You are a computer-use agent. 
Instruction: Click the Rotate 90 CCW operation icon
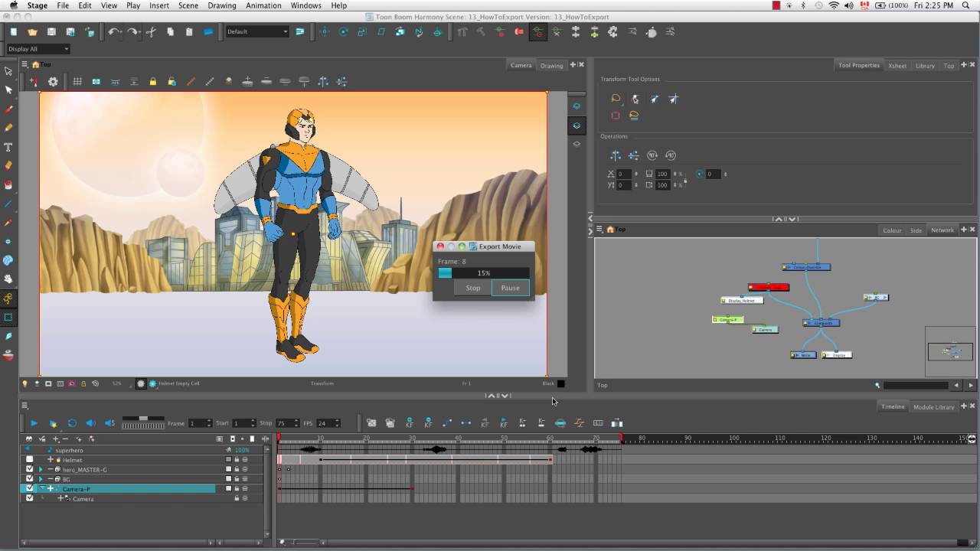click(671, 155)
